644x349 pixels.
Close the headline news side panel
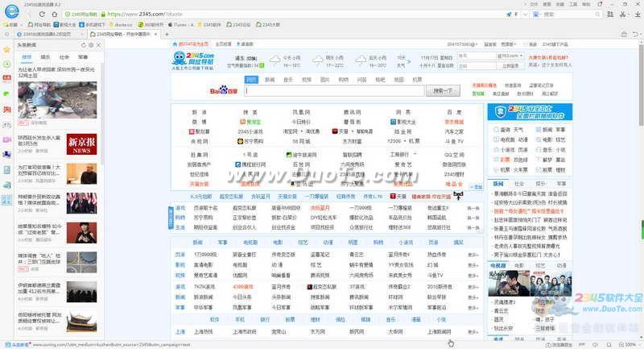click(x=98, y=45)
